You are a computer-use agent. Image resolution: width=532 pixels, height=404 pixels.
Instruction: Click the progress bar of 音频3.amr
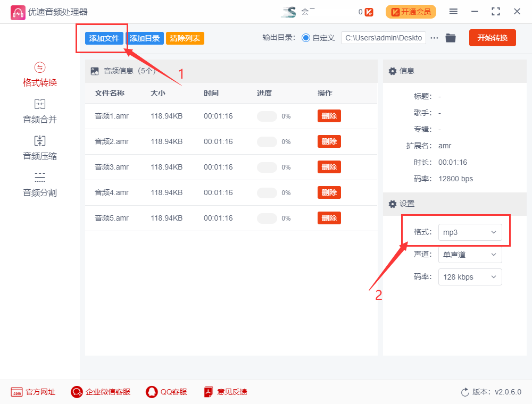(x=267, y=167)
